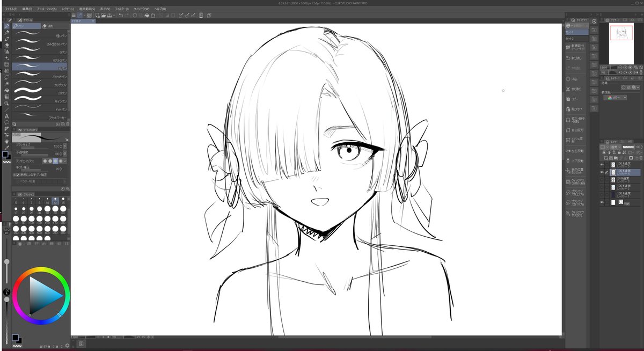Screen dimensions: 644x351
Task: Expand the anti-aliasing options chevron
Action: click(65, 161)
